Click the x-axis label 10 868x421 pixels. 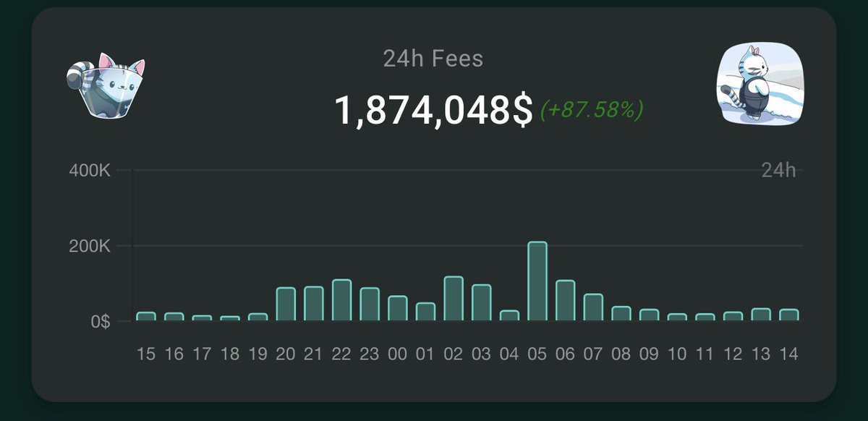tap(678, 354)
